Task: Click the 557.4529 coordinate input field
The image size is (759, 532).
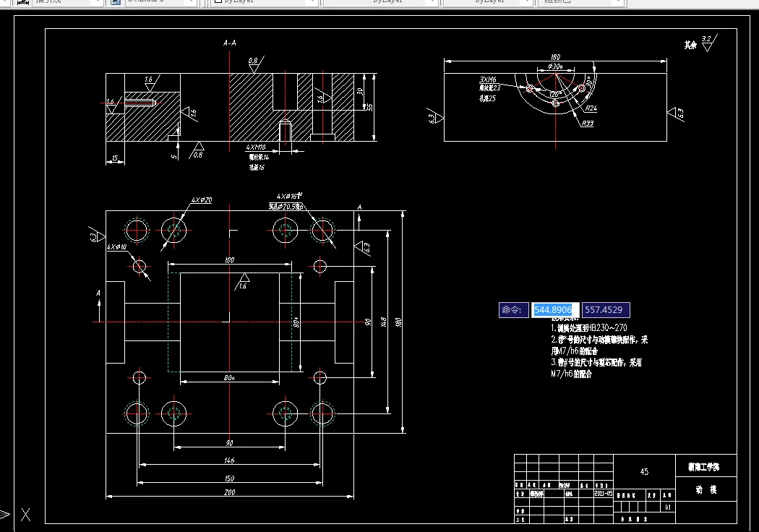Action: [x=606, y=310]
